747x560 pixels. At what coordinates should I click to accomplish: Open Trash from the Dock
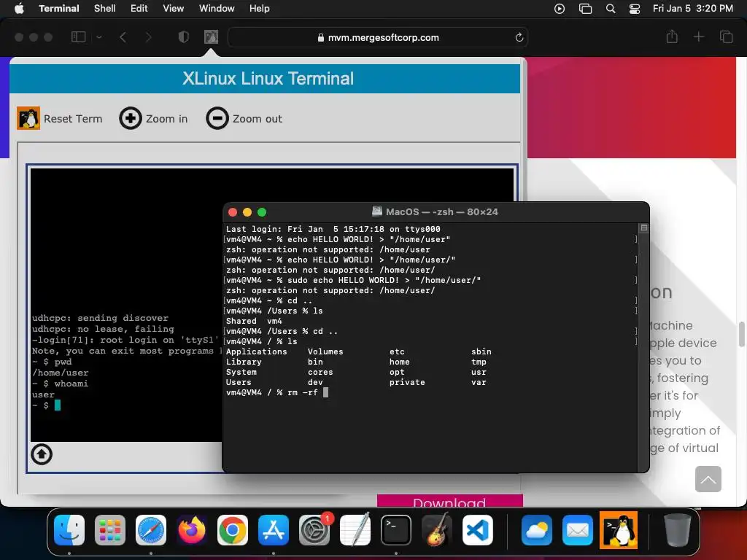[x=678, y=530]
